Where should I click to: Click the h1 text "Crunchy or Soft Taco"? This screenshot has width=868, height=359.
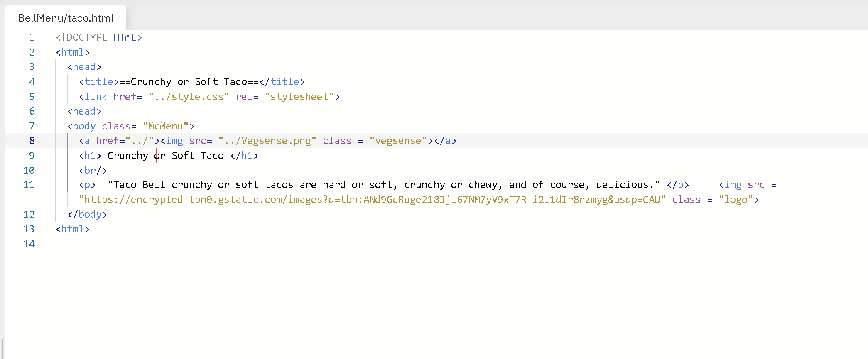coord(166,156)
